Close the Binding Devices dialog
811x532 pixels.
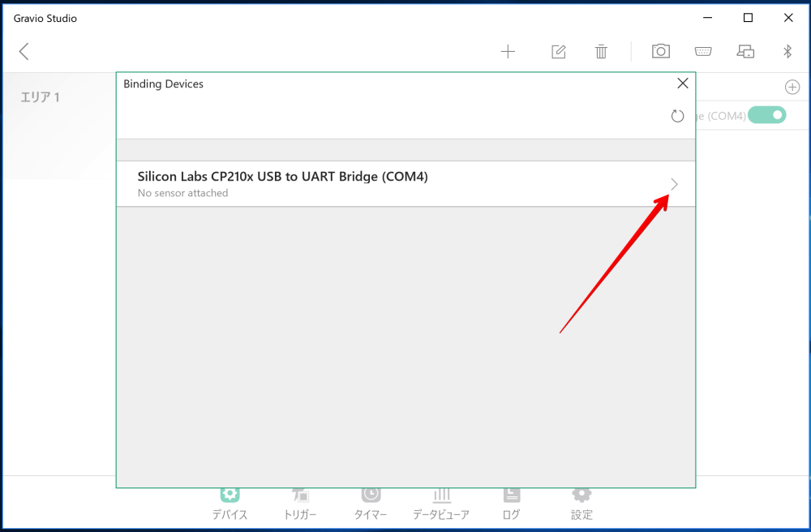[x=683, y=84]
